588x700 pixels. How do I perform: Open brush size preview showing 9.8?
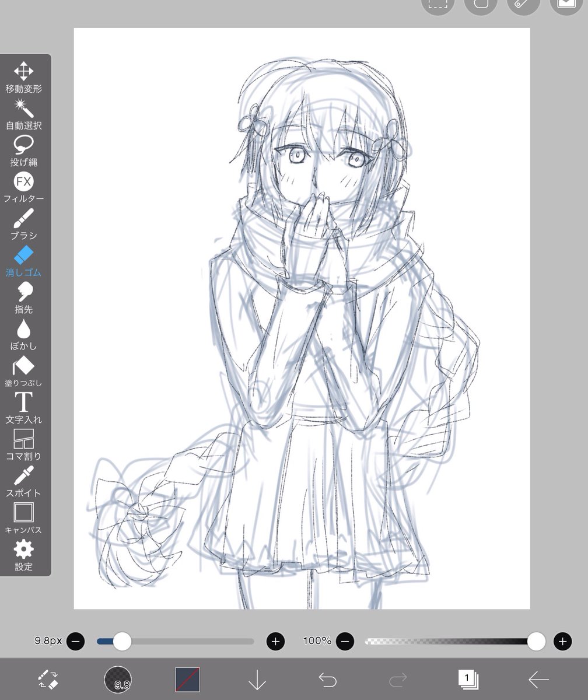click(x=118, y=680)
